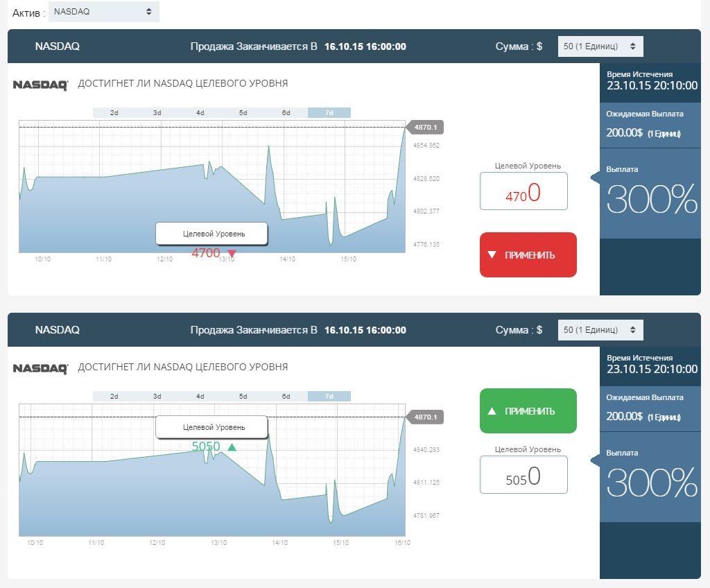The width and height of the screenshot is (710, 588).
Task: Click the NASDAQ logo in the bottom panel
Action: click(40, 368)
